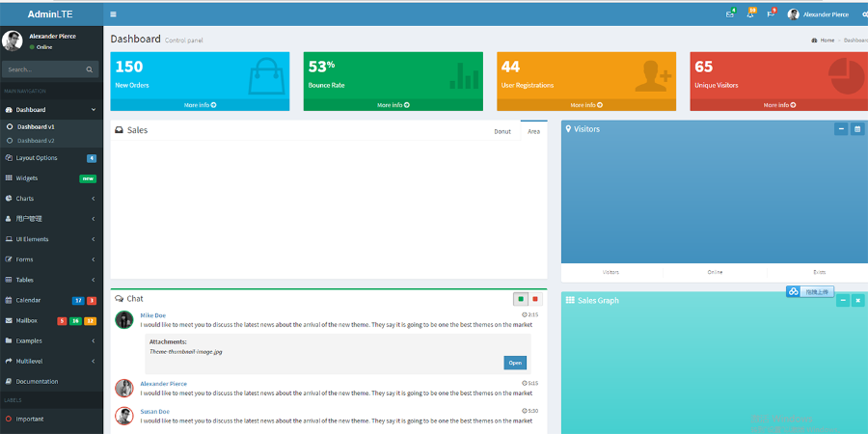Viewport: 868px width, 434px height.
Task: Click Mike Doe name in chat
Action: [x=152, y=315]
